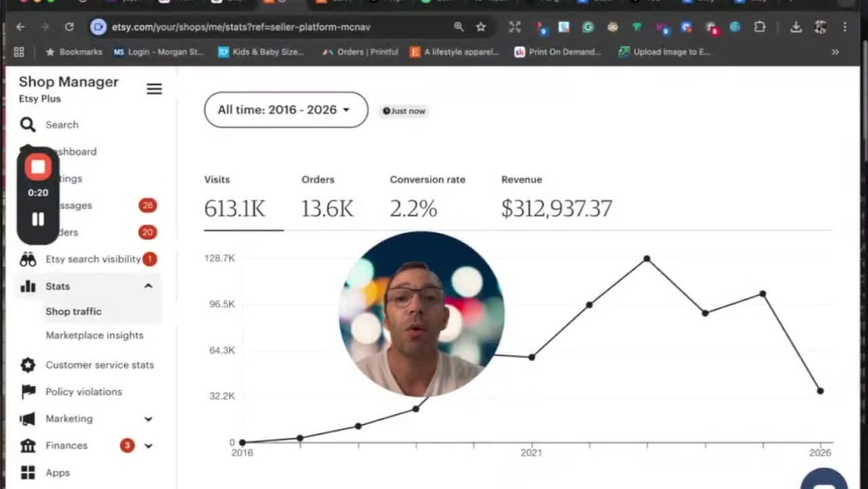The height and width of the screenshot is (489, 868).
Task: Open A lifestyle apparel... bookmark
Action: [x=455, y=52]
